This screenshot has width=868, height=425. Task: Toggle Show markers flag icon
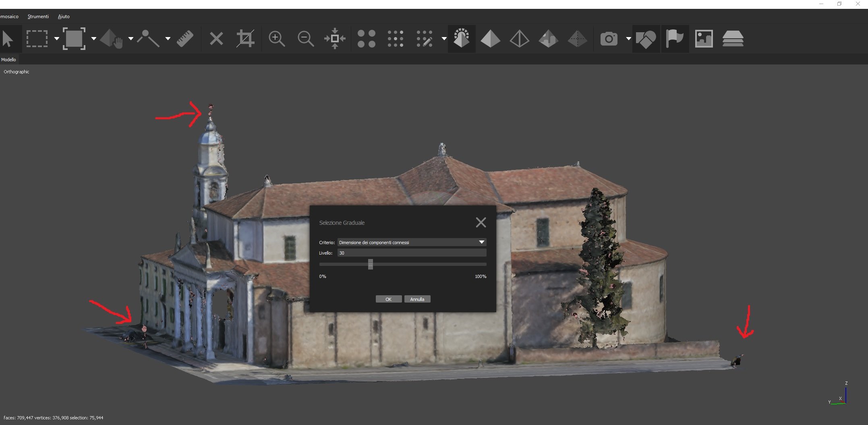coord(675,39)
